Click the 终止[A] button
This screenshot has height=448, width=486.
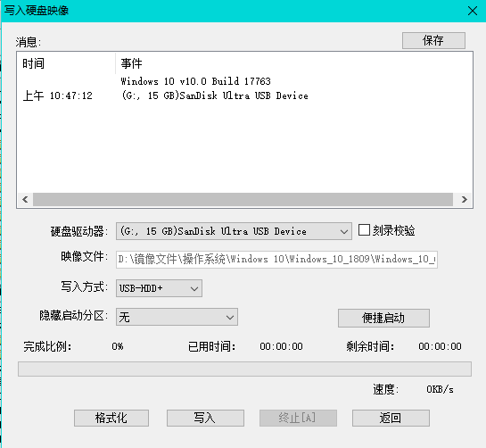[298, 418]
